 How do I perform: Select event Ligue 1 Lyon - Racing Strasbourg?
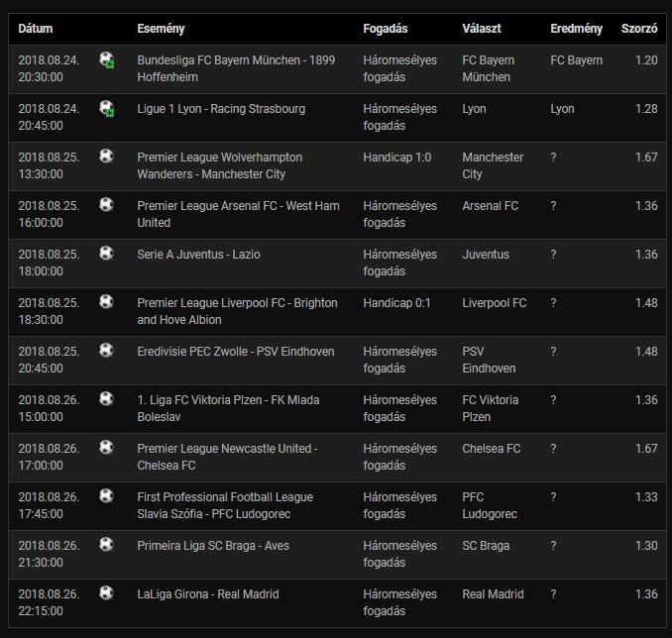[221, 109]
